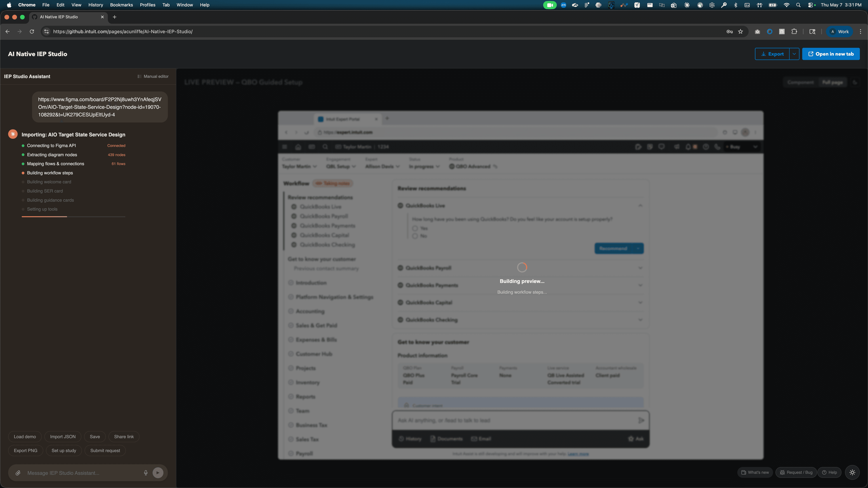The height and width of the screenshot is (488, 868).
Task: Click the Spotlight search icon in menu bar
Action: coord(798,5)
